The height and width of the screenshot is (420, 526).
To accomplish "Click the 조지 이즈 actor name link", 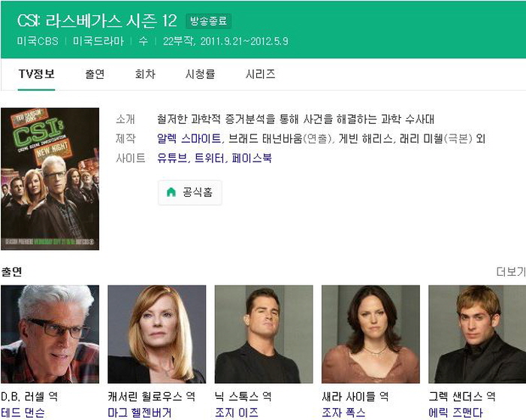I will [x=237, y=412].
